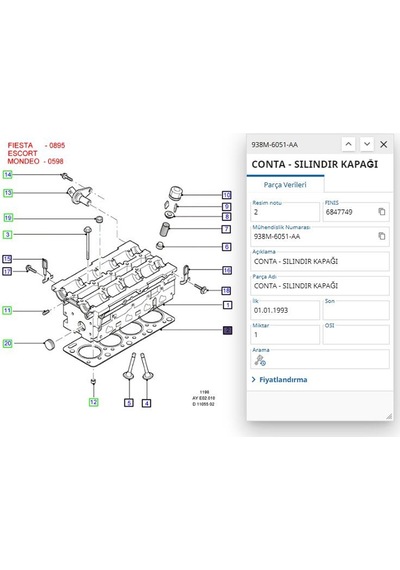Click the empty Son date field
This screenshot has width=400, height=570.
tap(356, 310)
